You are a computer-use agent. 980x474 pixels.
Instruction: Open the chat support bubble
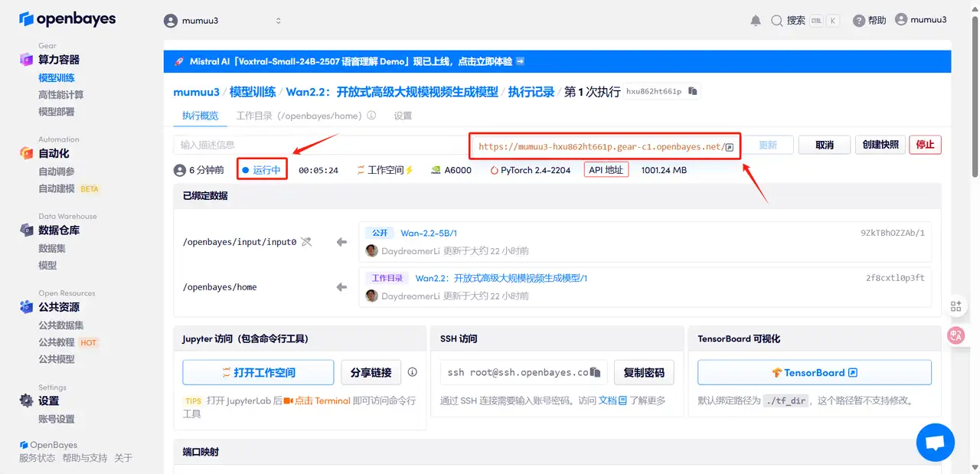[935, 442]
